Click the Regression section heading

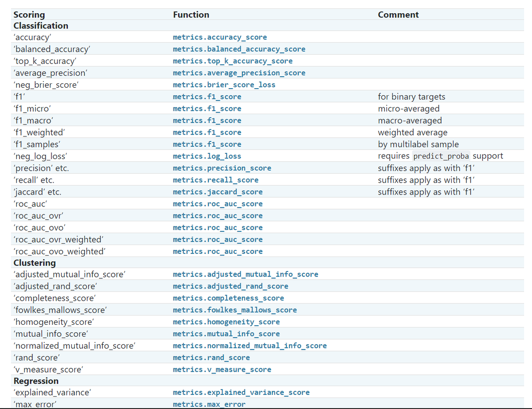[36, 381]
